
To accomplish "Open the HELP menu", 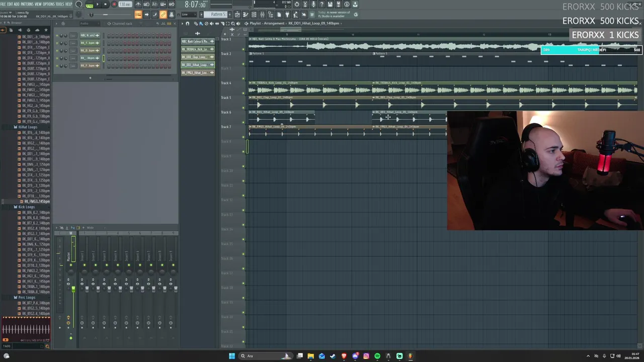I will click(x=69, y=5).
